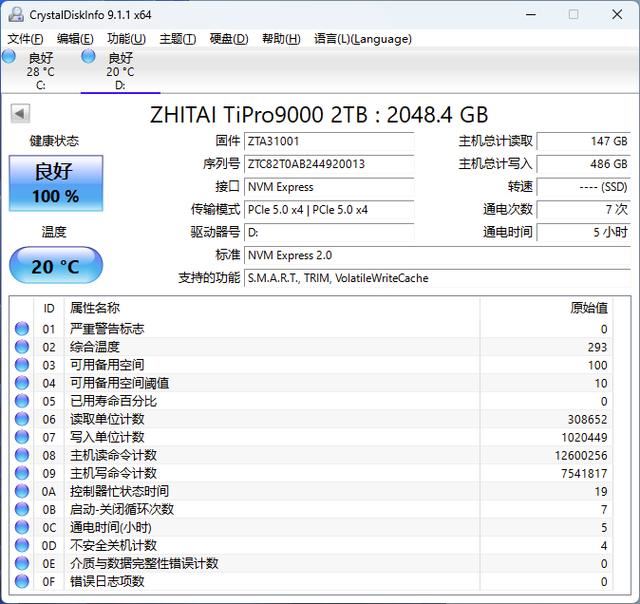Click status orb for attribute 01 严重警告标志
This screenshot has height=604, width=640.
pos(22,328)
